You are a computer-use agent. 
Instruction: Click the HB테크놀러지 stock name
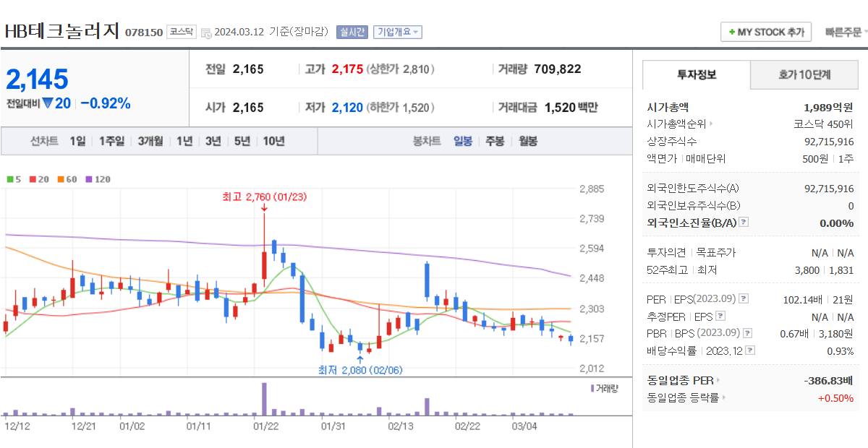(61, 31)
